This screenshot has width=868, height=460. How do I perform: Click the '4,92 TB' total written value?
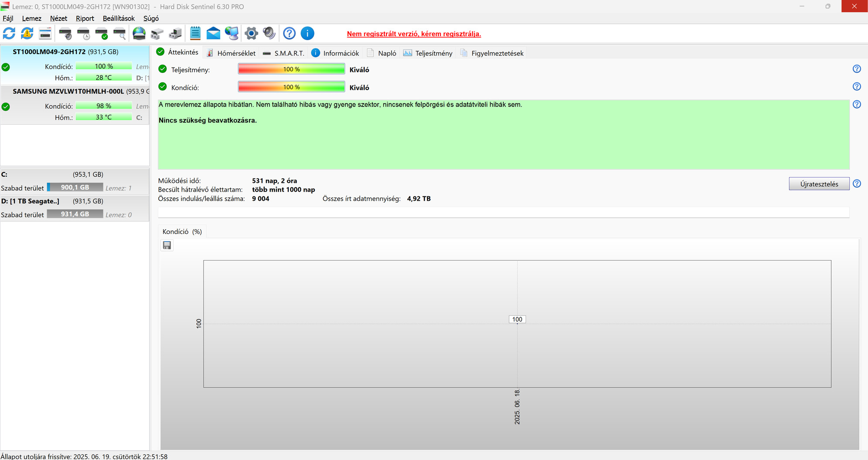(x=419, y=199)
